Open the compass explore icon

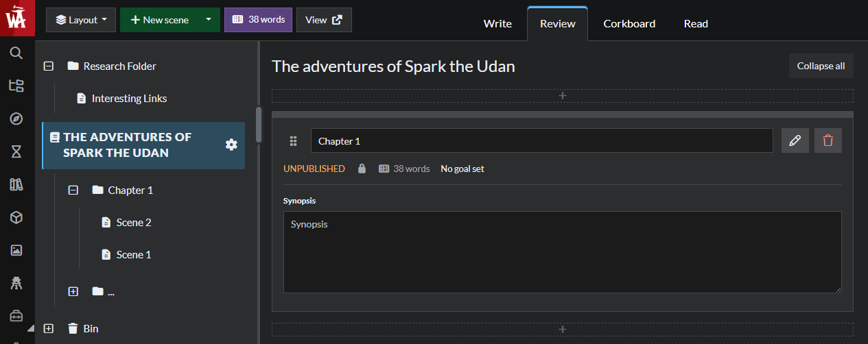pos(16,119)
